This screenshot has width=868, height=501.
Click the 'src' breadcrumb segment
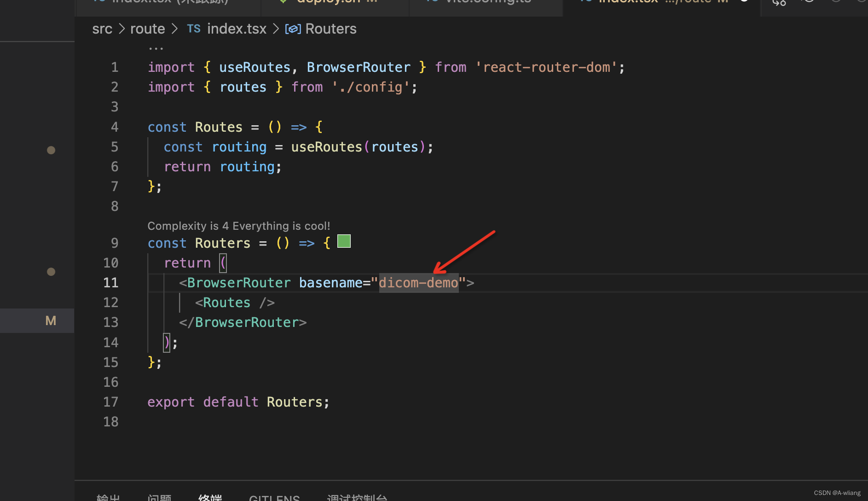click(x=102, y=29)
